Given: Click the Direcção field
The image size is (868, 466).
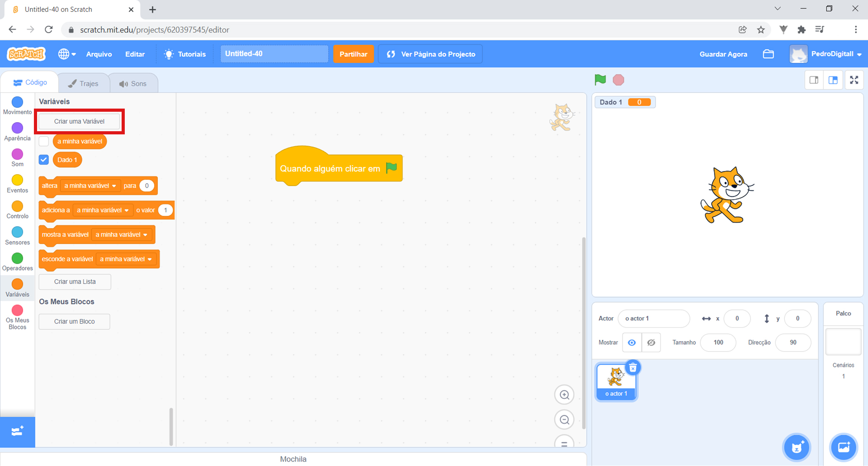Looking at the screenshot, I should (x=793, y=342).
